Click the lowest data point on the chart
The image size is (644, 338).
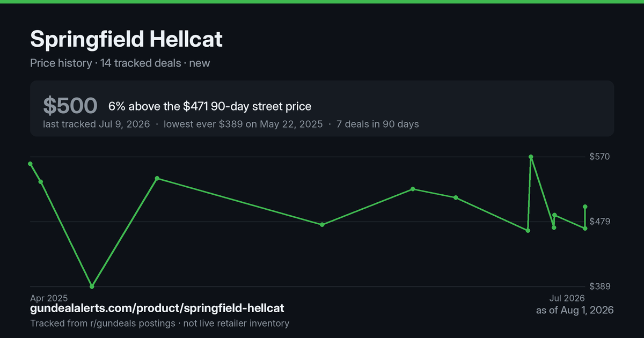coord(92,286)
